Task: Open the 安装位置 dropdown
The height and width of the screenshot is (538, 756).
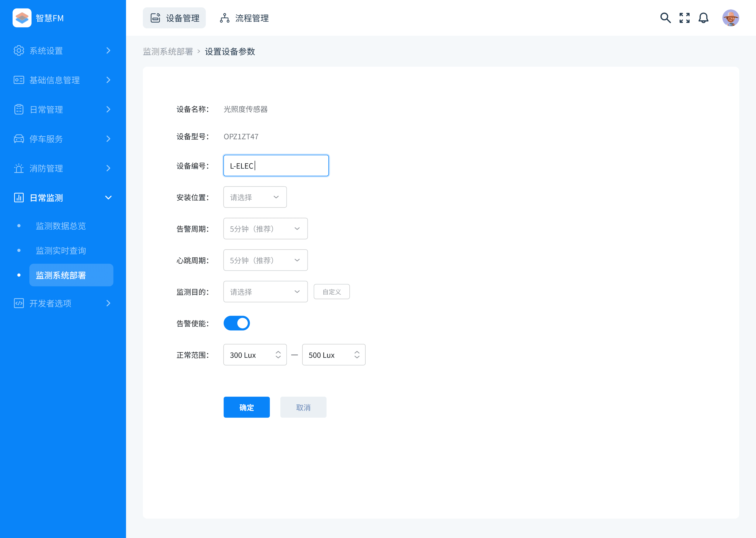Action: coord(255,197)
